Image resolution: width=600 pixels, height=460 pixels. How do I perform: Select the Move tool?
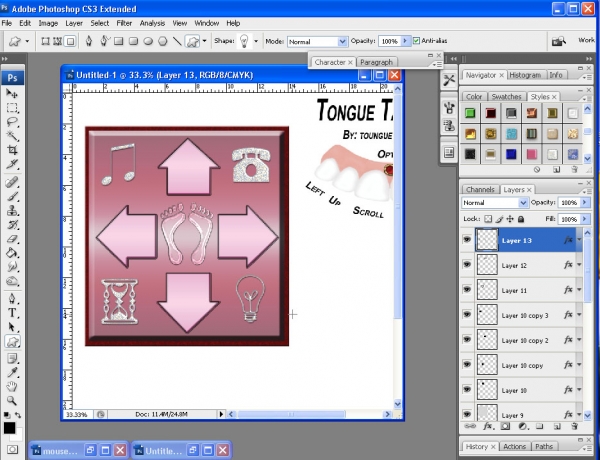[12, 94]
